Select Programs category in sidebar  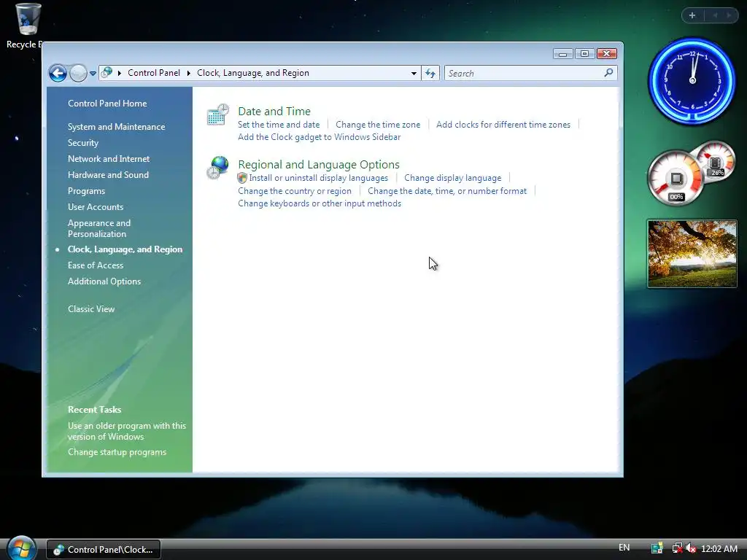[x=86, y=191]
